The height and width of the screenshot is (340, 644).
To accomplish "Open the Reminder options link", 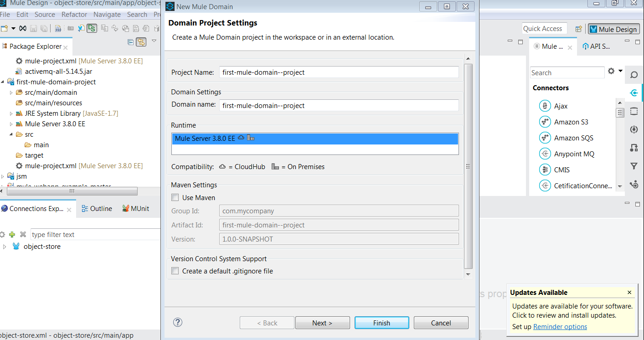I will [560, 327].
